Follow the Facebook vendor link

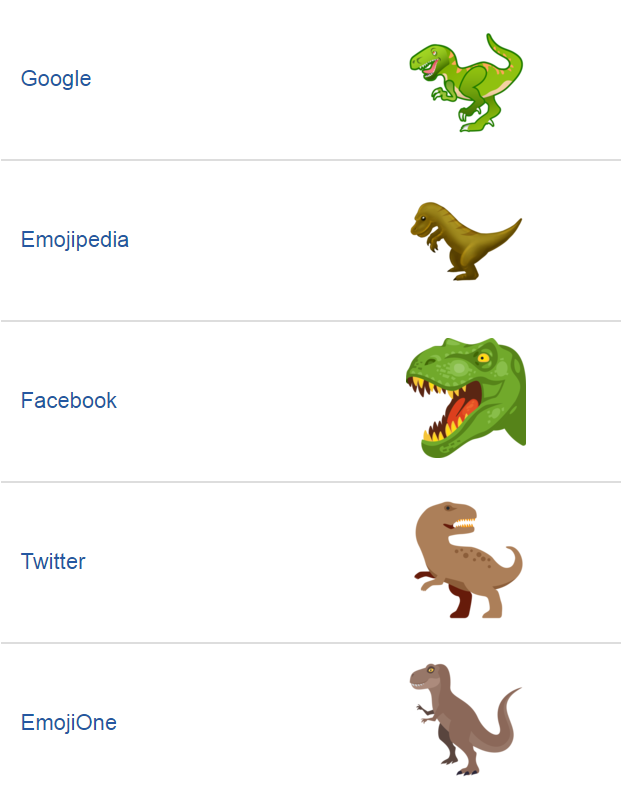(x=69, y=401)
